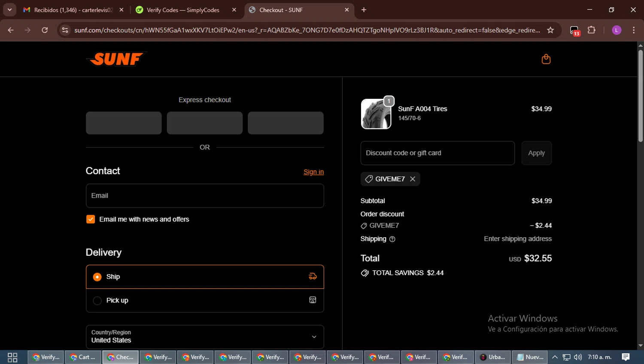Viewport: 644px width, 364px height.
Task: Open the Extensions puzzle icon
Action: click(x=592, y=30)
